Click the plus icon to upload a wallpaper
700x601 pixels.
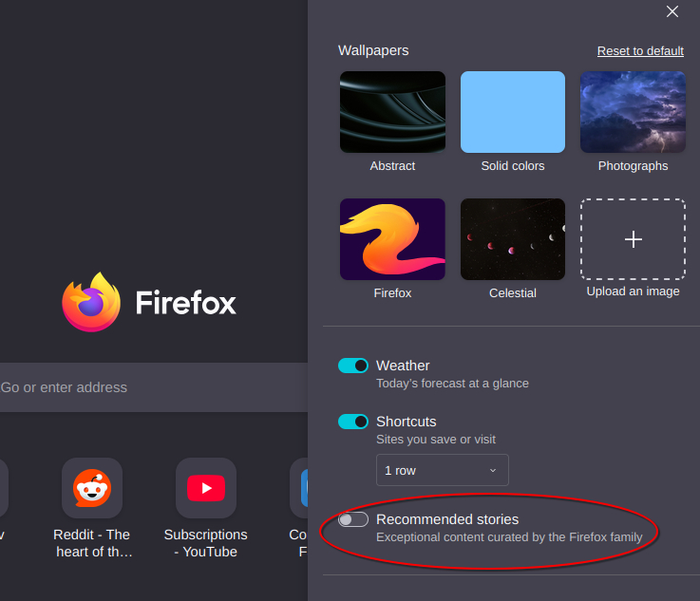tap(633, 239)
